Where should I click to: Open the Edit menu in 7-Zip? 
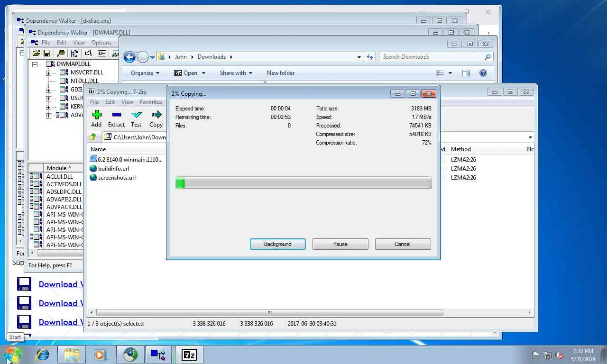110,102
